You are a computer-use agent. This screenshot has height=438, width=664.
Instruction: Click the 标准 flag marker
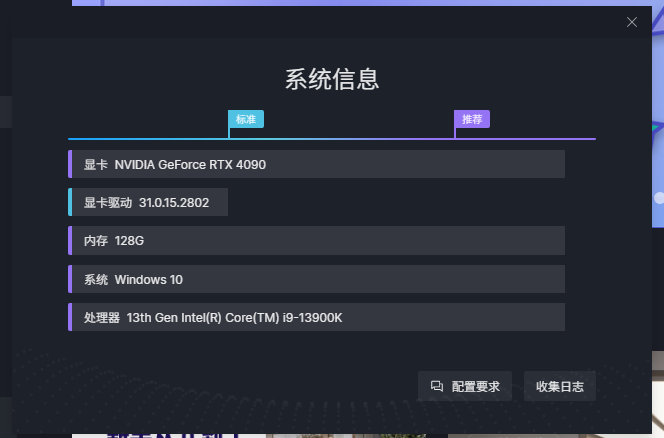pyautogui.click(x=246, y=119)
